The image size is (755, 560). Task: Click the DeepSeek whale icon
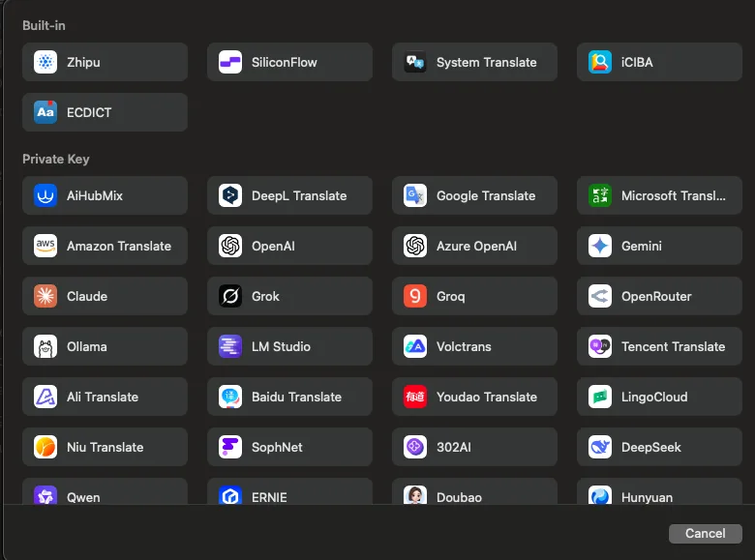[600, 447]
